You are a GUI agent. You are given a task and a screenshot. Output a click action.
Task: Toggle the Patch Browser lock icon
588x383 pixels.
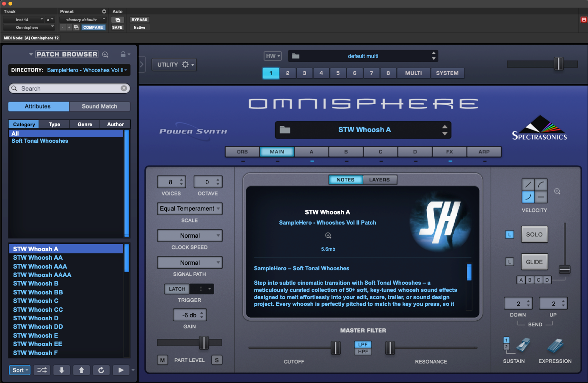click(x=123, y=54)
